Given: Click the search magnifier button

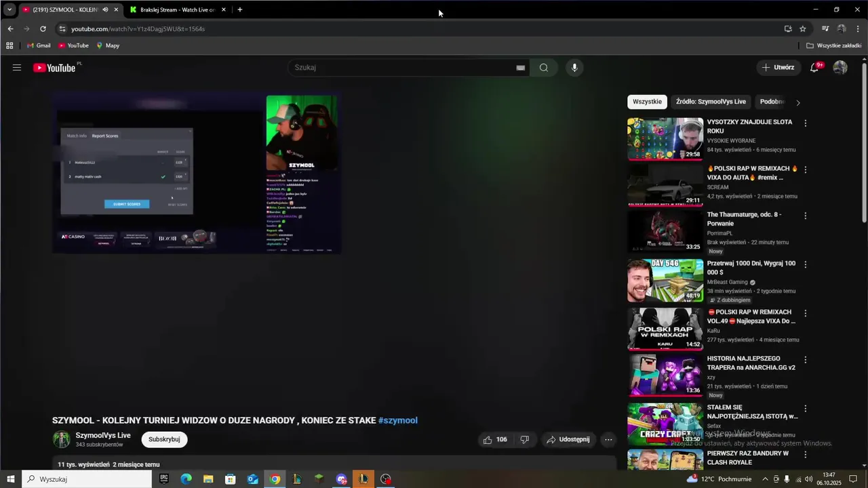Looking at the screenshot, I should click(544, 68).
